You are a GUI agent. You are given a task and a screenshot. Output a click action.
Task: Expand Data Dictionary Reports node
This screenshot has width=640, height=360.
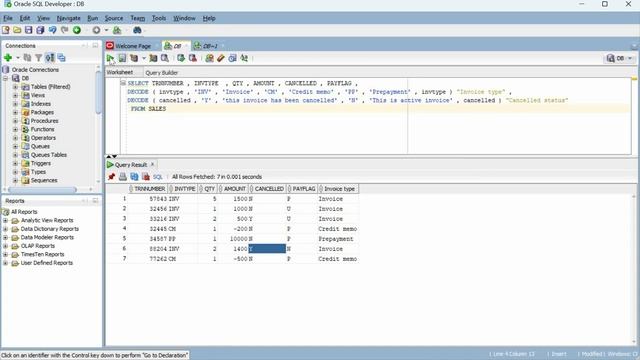pos(6,229)
